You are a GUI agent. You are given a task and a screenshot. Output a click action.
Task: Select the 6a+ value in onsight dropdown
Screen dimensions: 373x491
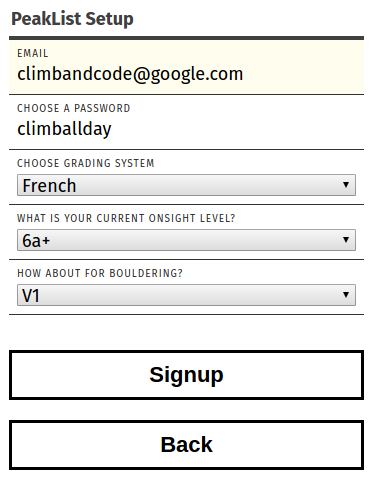tap(36, 240)
